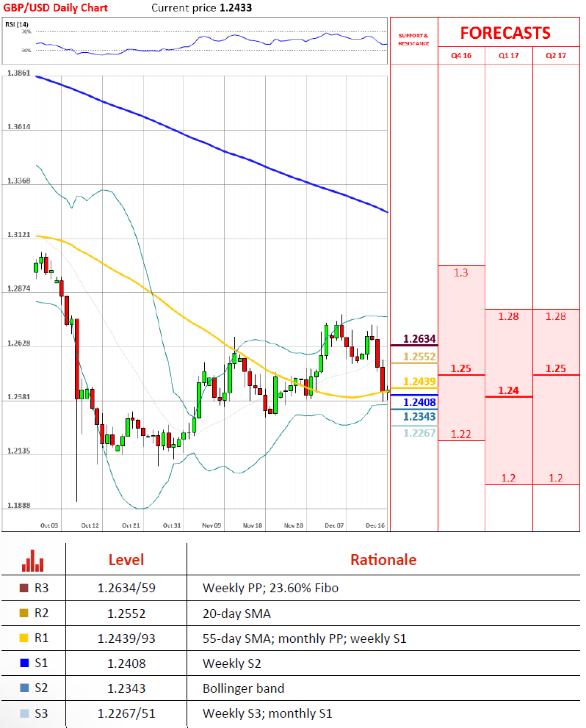Click the Weekly S3; monthly S1 rationale
The width and height of the screenshot is (586, 728).
(x=267, y=713)
